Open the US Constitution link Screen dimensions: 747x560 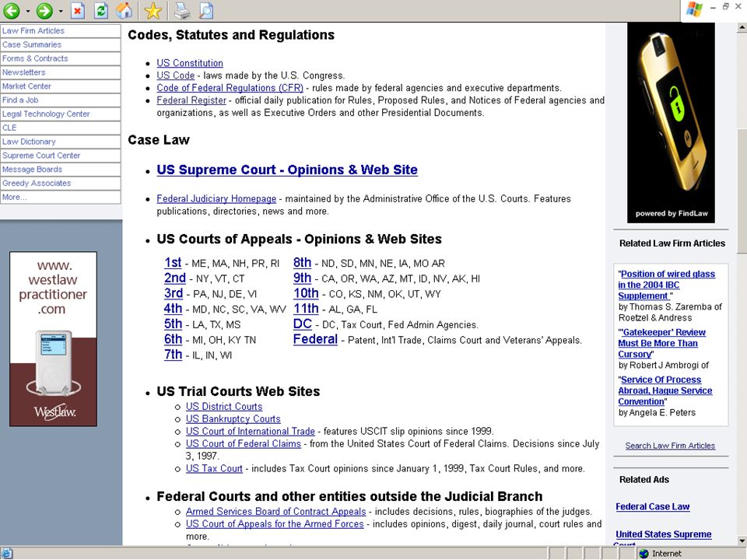190,63
